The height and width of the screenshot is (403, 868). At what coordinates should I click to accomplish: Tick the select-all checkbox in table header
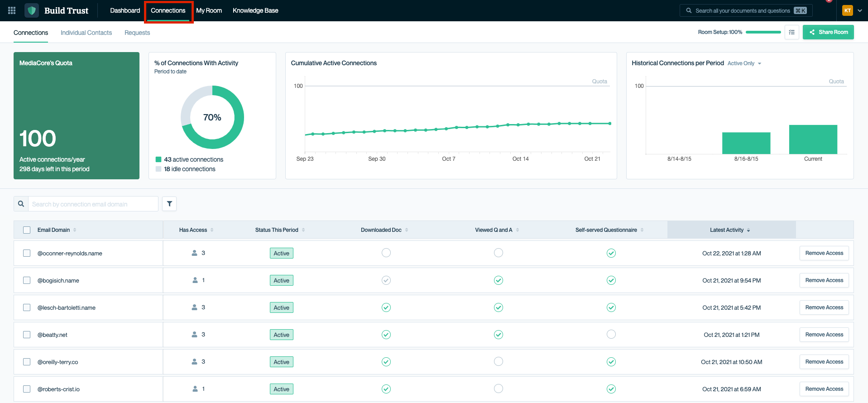27,230
